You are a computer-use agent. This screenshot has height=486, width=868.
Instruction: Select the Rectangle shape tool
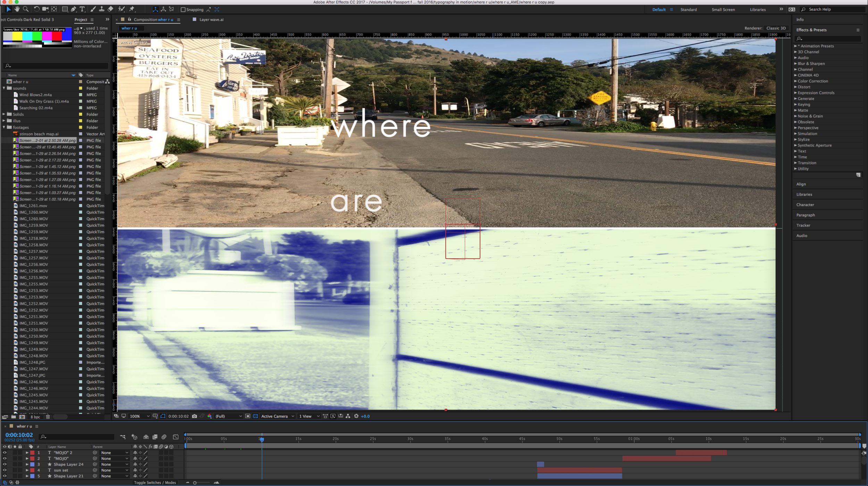click(x=65, y=9)
